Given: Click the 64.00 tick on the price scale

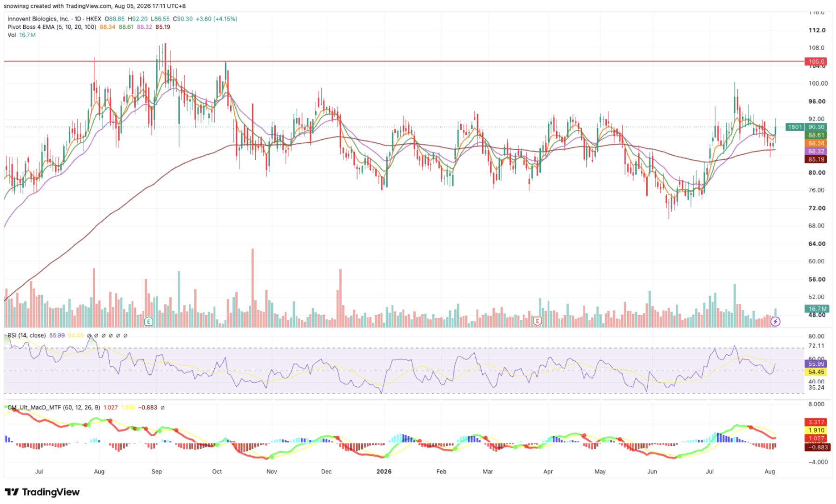Looking at the screenshot, I should point(817,244).
